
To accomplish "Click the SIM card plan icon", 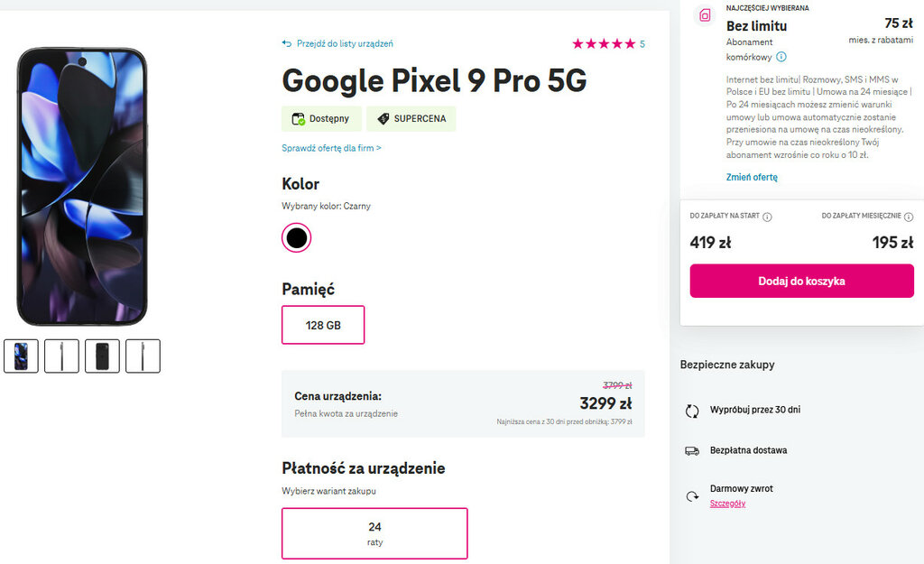I will [706, 15].
